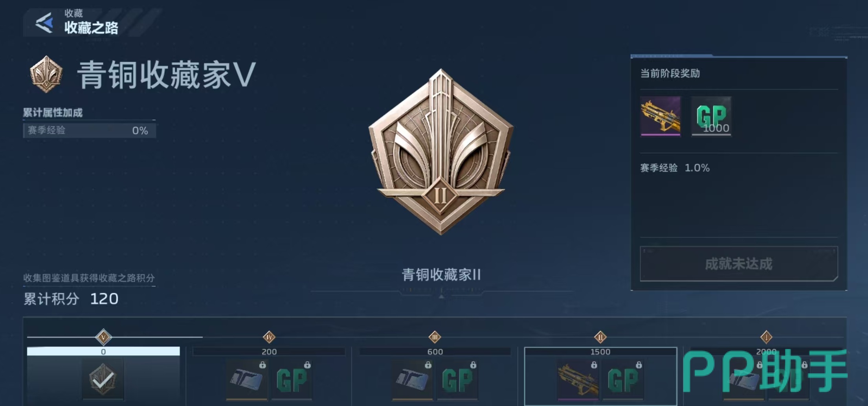Select the golden rifle reward icon
Image resolution: width=868 pixels, height=406 pixels.
point(661,116)
